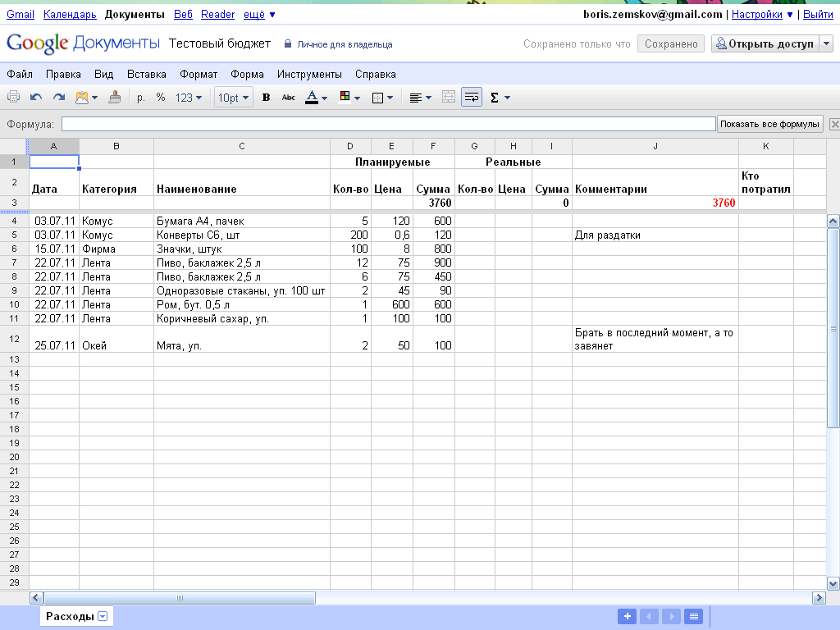Toggle merge cells button
The height and width of the screenshot is (630, 840).
(448, 98)
